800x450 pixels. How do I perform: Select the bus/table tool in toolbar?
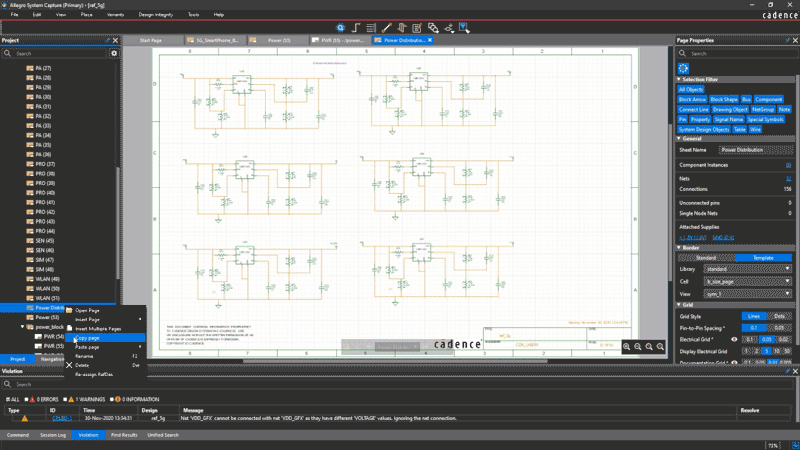tap(371, 28)
